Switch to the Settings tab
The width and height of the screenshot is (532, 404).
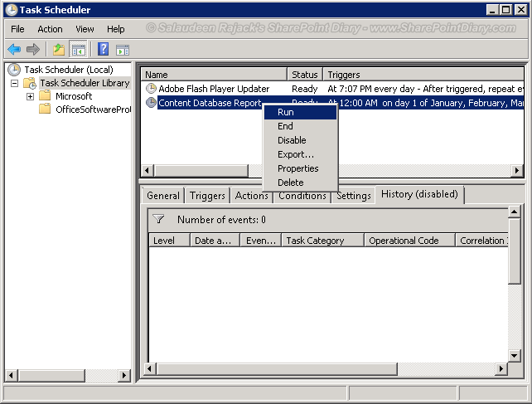coord(354,197)
